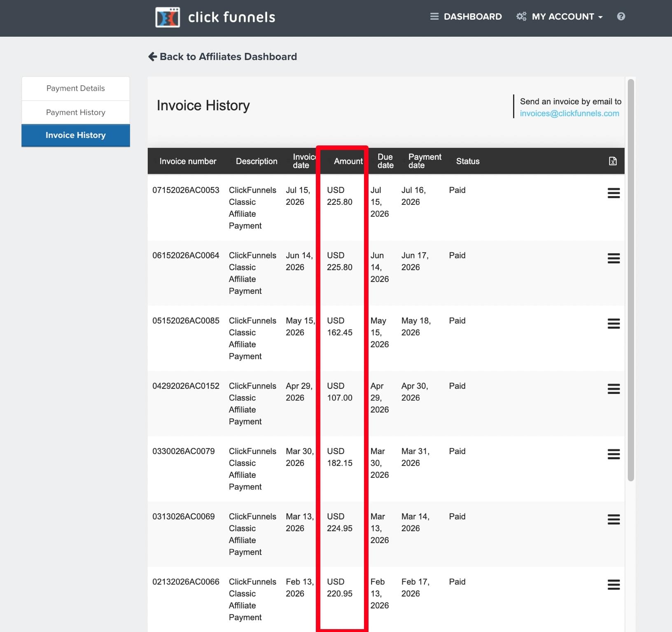Screen dimensions: 672x632
Task: Click the USD 224.95 amount
Action: (340, 522)
